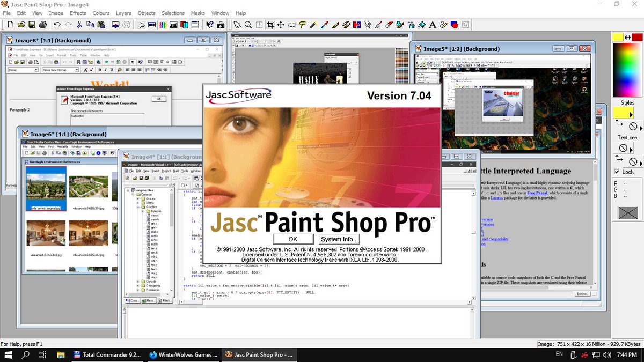Switch to Total Commander in the taskbar
644x362 pixels.
click(107, 354)
